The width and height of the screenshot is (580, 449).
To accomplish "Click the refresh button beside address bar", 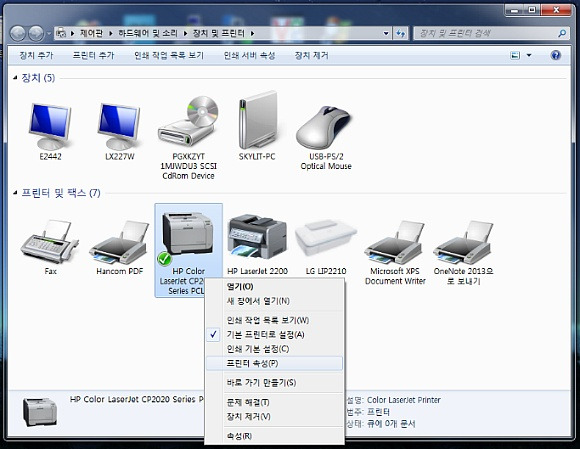I will click(x=401, y=34).
